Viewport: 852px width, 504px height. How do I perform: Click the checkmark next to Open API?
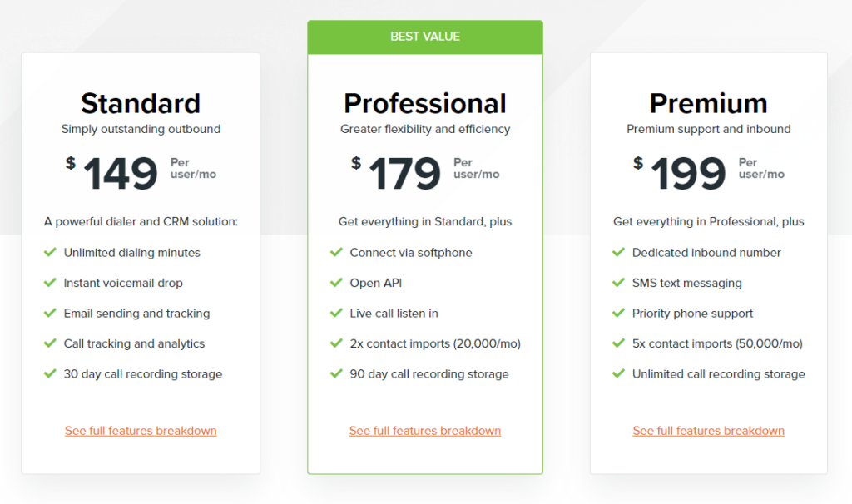[x=336, y=283]
